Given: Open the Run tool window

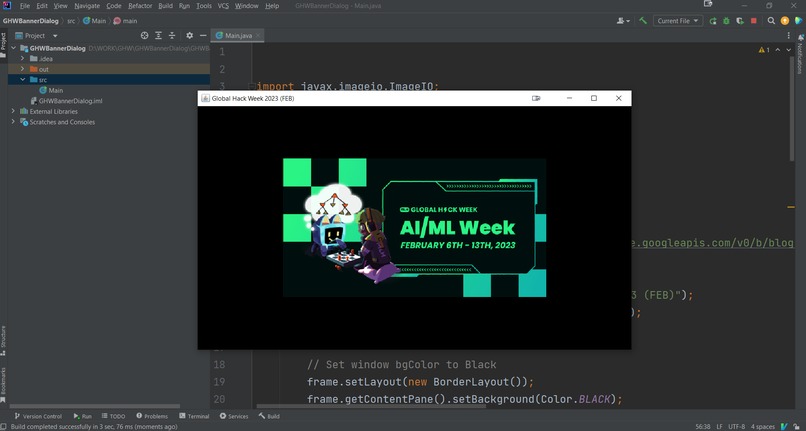Looking at the screenshot, I should point(82,416).
